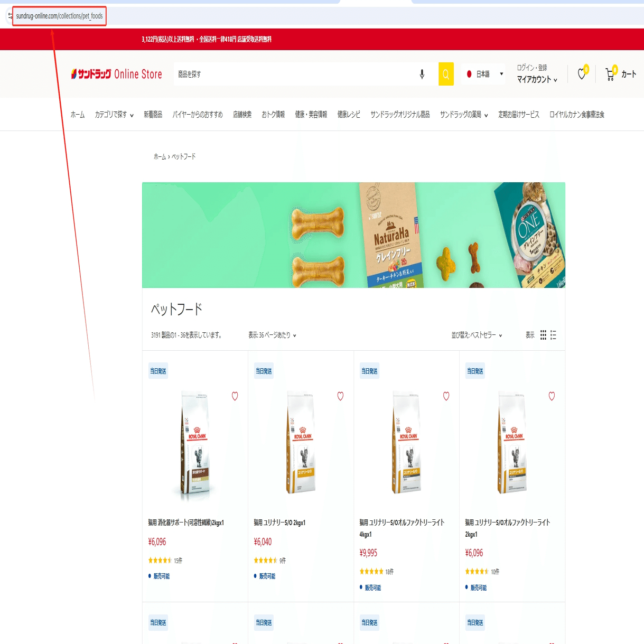Open サンドラッグオリジナル商品 menu item
Image resolution: width=644 pixels, height=644 pixels.
pos(400,114)
